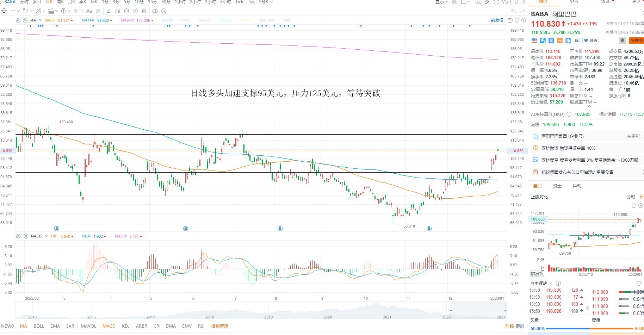
Task: Toggle the MA55 moving average line
Action: 59,20
